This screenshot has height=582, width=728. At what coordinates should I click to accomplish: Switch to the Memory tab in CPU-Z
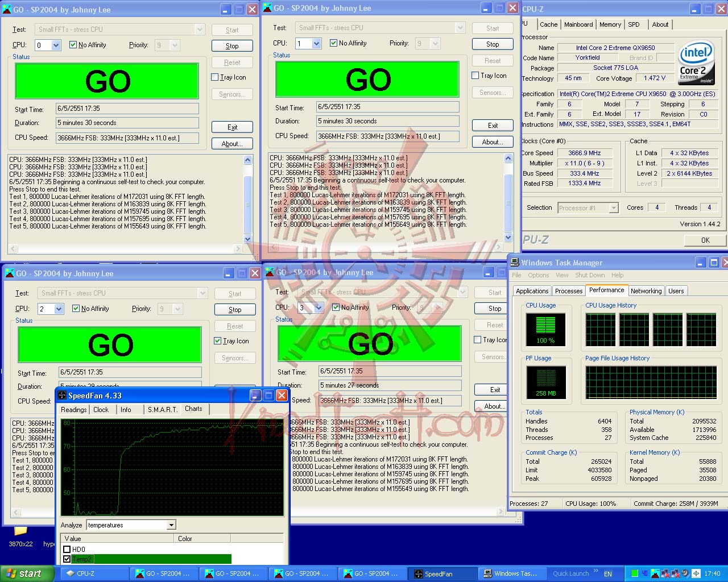pyautogui.click(x=610, y=24)
